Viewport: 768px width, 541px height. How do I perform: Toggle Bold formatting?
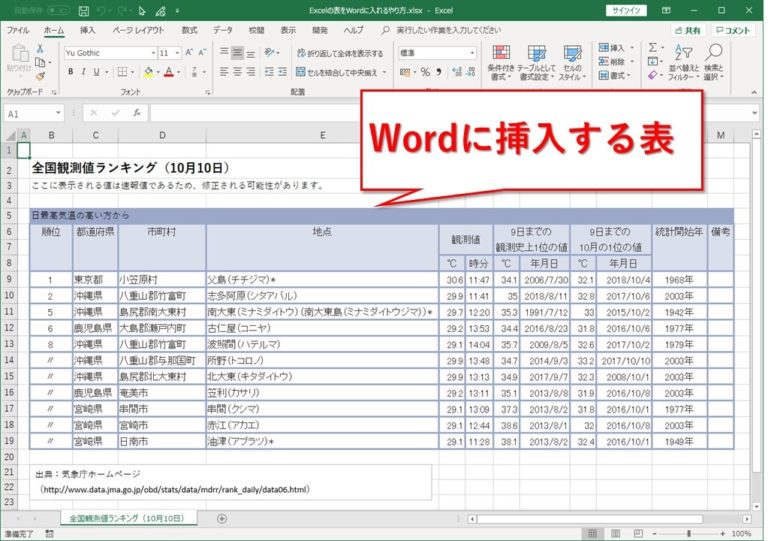(71, 72)
